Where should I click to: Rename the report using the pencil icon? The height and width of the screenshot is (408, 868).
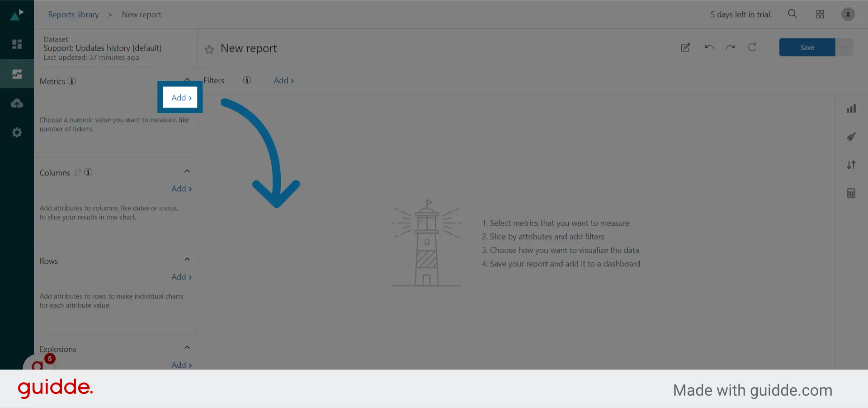685,47
